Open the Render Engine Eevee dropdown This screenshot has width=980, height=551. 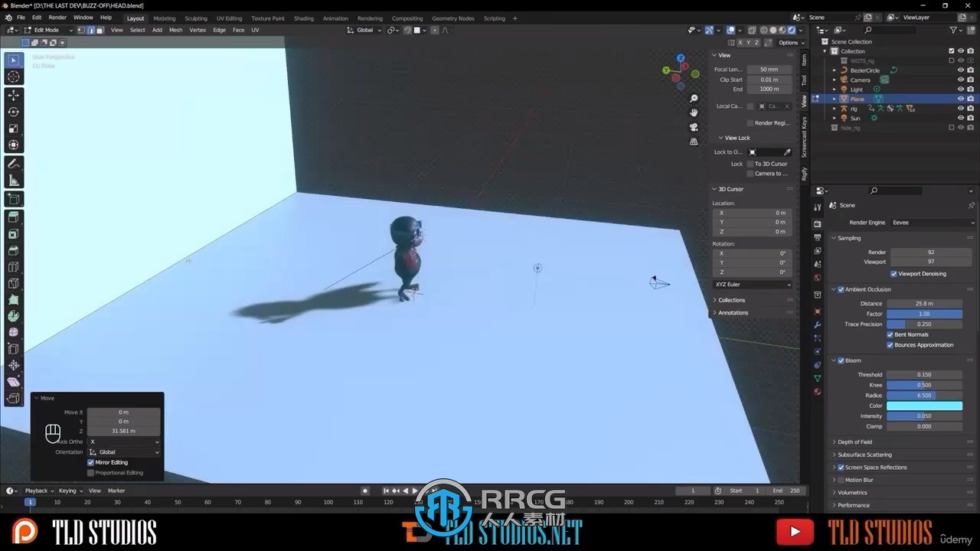933,223
